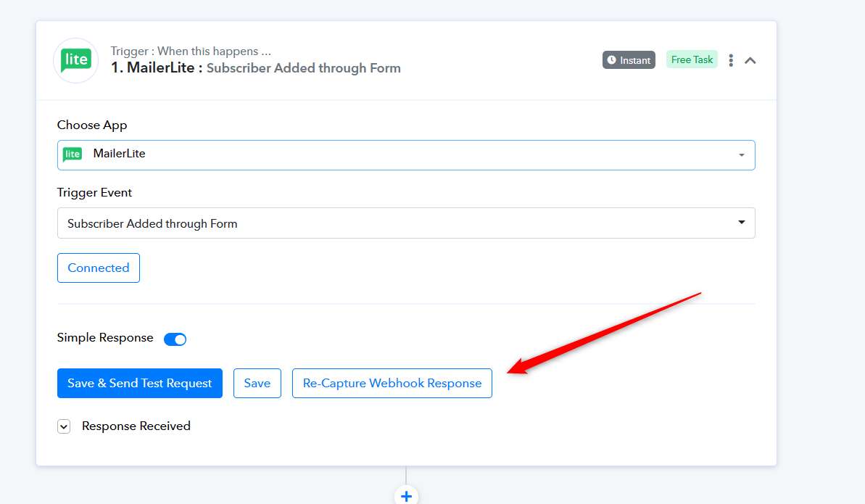The height and width of the screenshot is (504, 865).
Task: Click Re-Capture Webhook Response
Action: coord(392,383)
